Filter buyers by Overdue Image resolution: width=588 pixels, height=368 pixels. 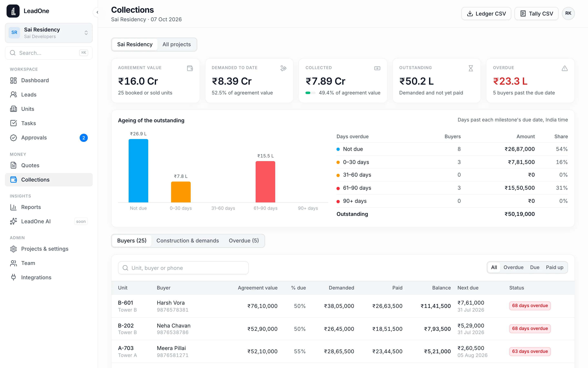point(513,267)
